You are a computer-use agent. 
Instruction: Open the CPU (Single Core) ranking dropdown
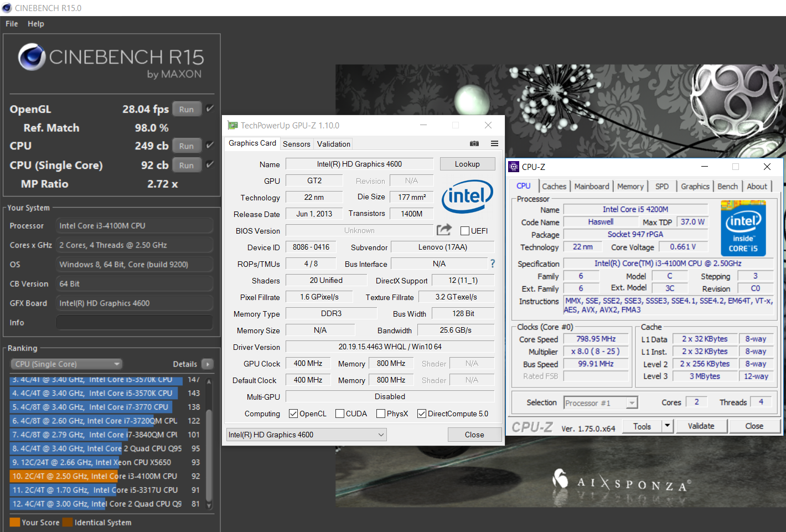pyautogui.click(x=66, y=364)
